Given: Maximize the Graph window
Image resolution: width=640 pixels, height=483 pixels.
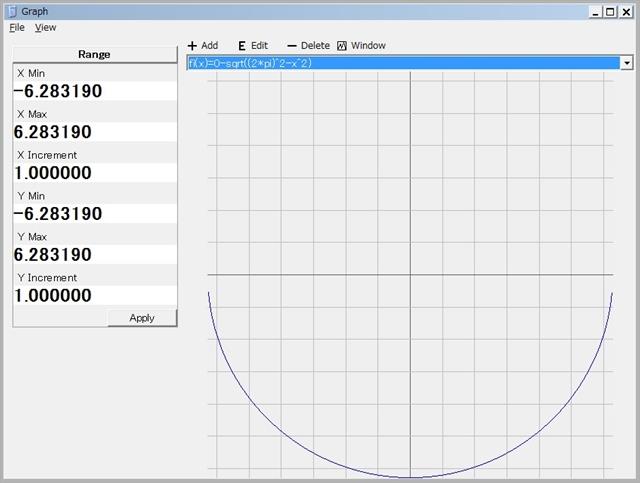Looking at the screenshot, I should (610, 12).
